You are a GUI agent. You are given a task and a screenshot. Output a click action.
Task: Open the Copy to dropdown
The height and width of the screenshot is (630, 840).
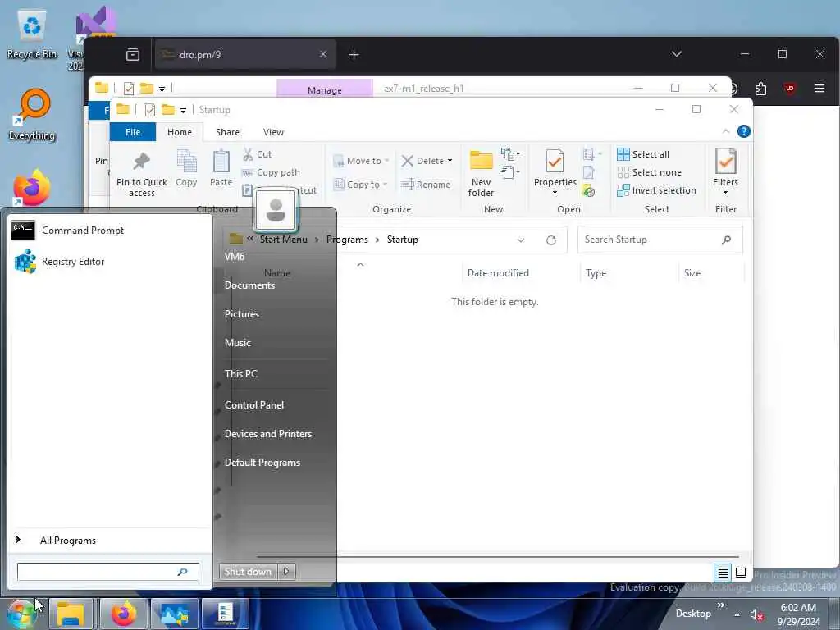coord(361,185)
